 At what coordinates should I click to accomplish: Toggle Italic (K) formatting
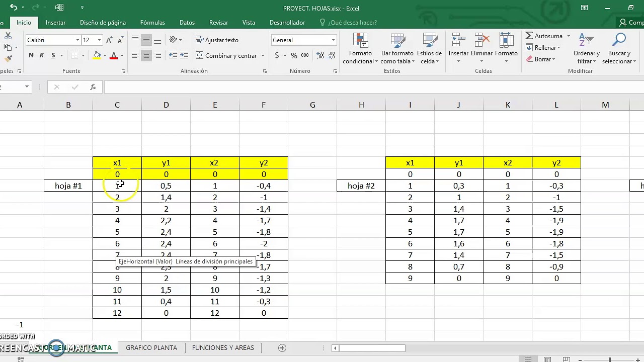point(42,55)
